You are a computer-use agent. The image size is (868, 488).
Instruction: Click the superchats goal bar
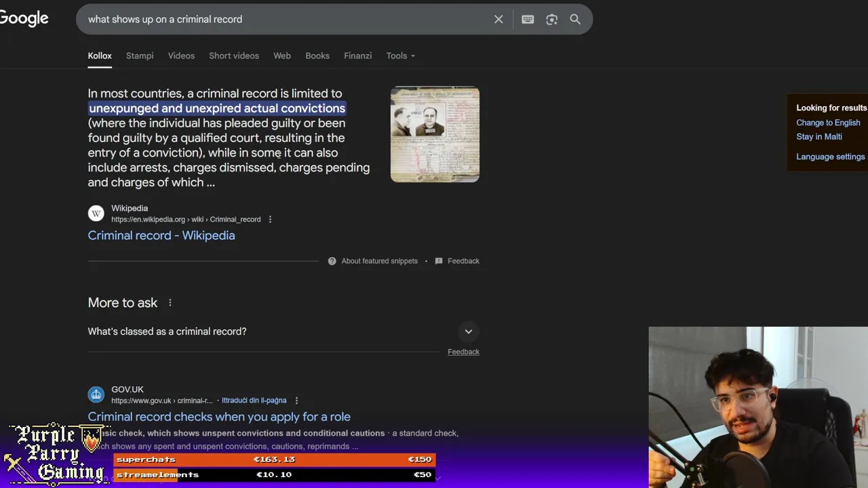pos(274,460)
